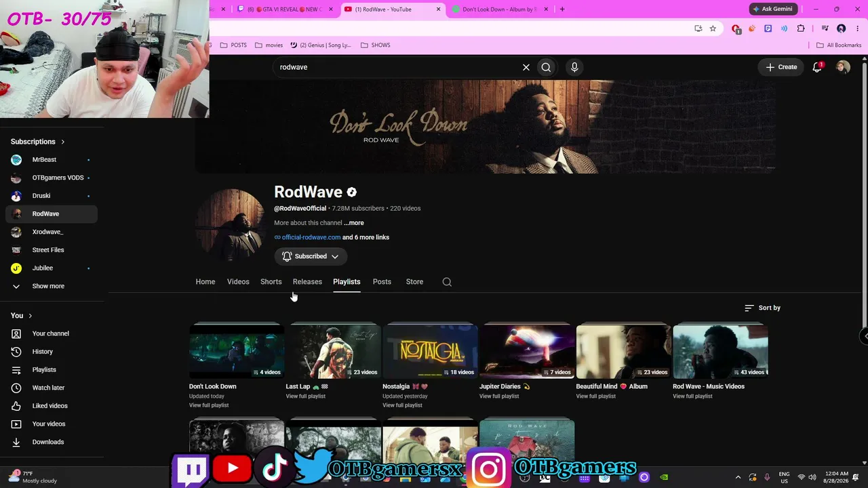Click the YouTube search magnifier button

click(x=546, y=67)
